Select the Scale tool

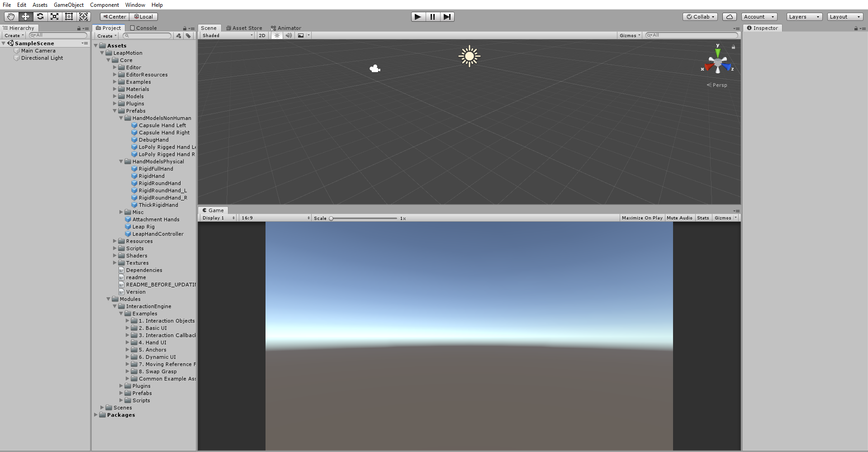[54, 16]
